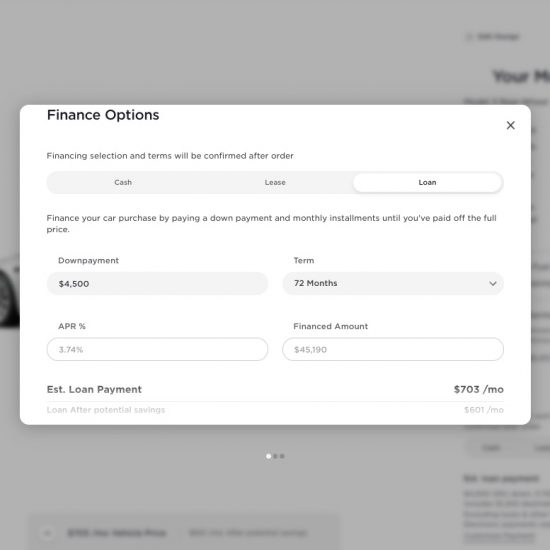Screen dimensions: 550x550
Task: Click the Downpayment field showing $4,500
Action: coord(157,283)
